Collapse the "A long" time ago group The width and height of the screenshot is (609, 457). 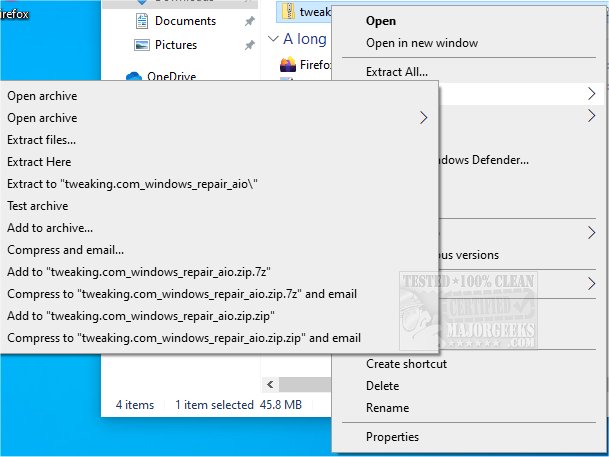point(273,39)
